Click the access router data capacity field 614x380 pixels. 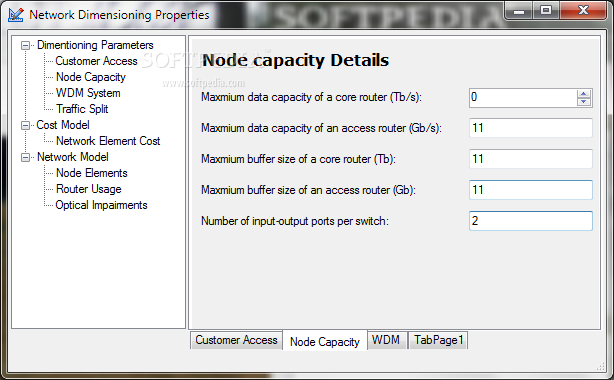click(531, 128)
